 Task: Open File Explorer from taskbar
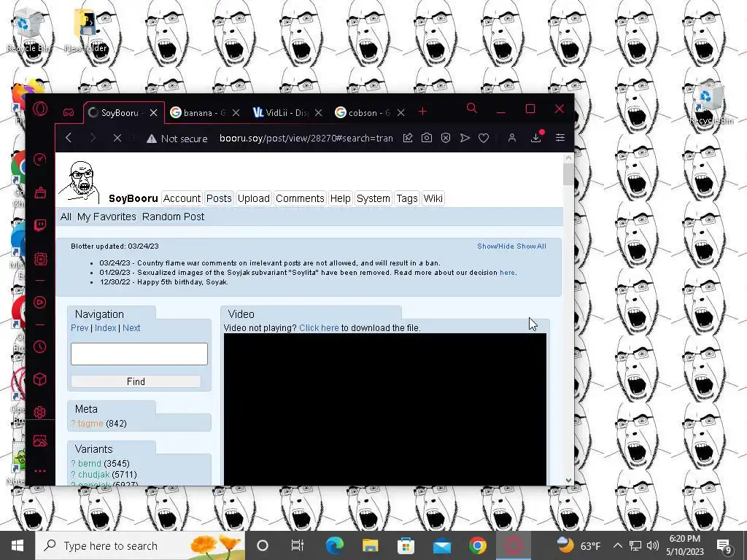[370, 545]
